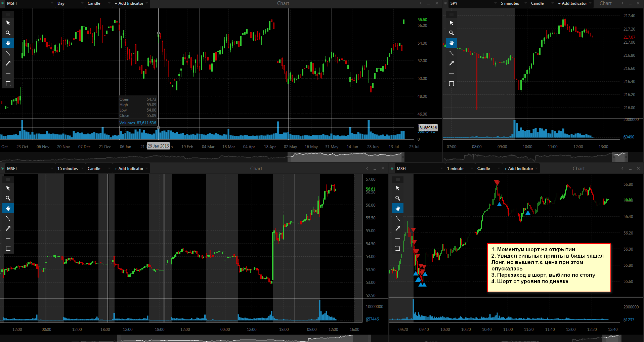Open Day timeframe dropdown in top-left chart

coord(70,3)
